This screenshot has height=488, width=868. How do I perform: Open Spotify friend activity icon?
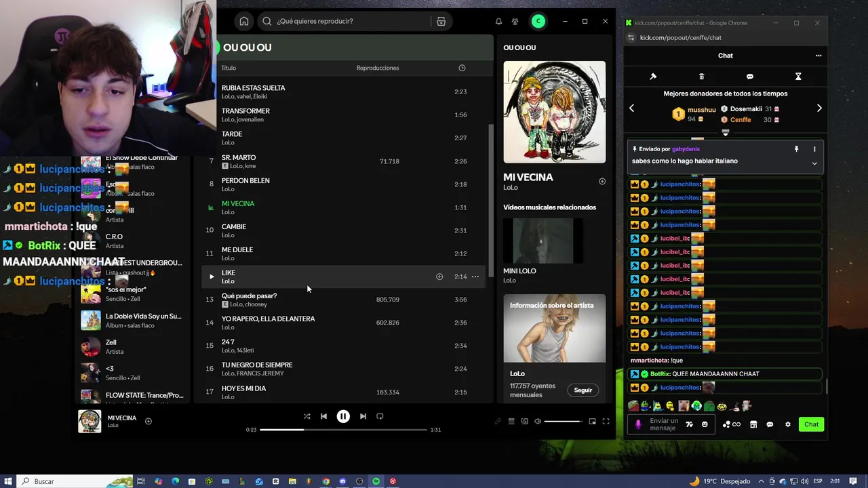[515, 21]
